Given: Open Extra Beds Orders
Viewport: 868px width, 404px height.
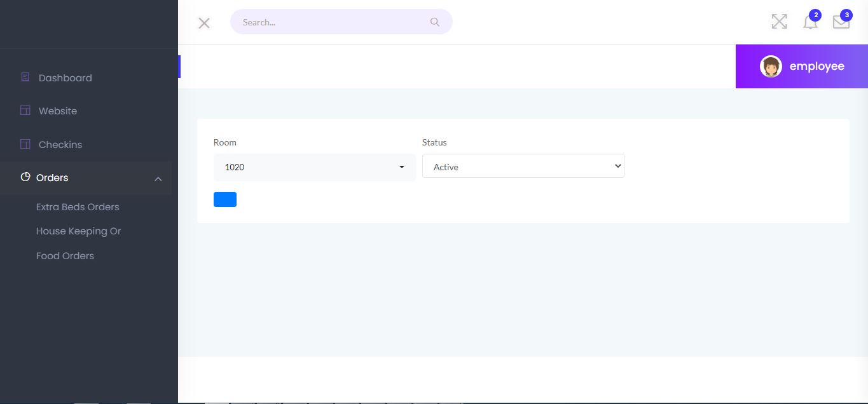Looking at the screenshot, I should coord(78,207).
